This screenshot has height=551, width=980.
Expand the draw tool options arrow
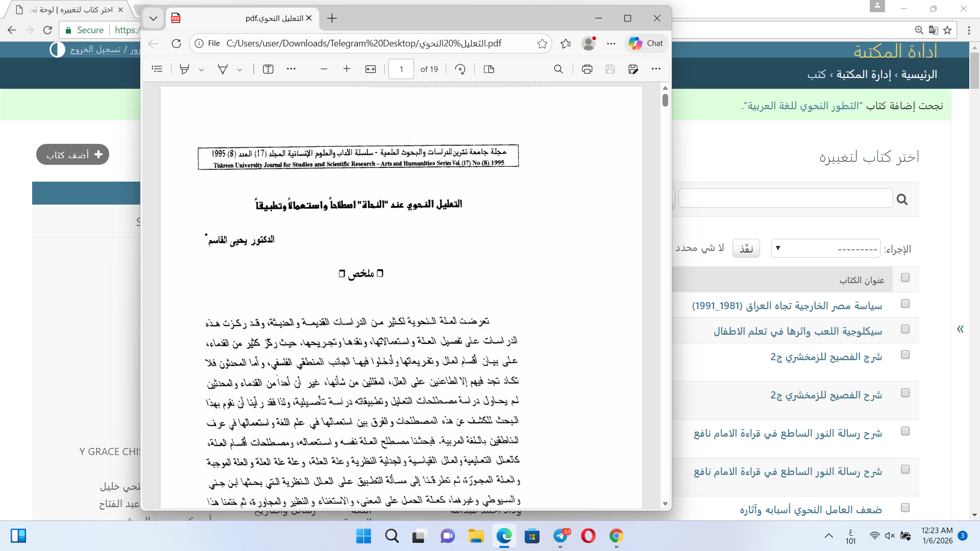(240, 70)
